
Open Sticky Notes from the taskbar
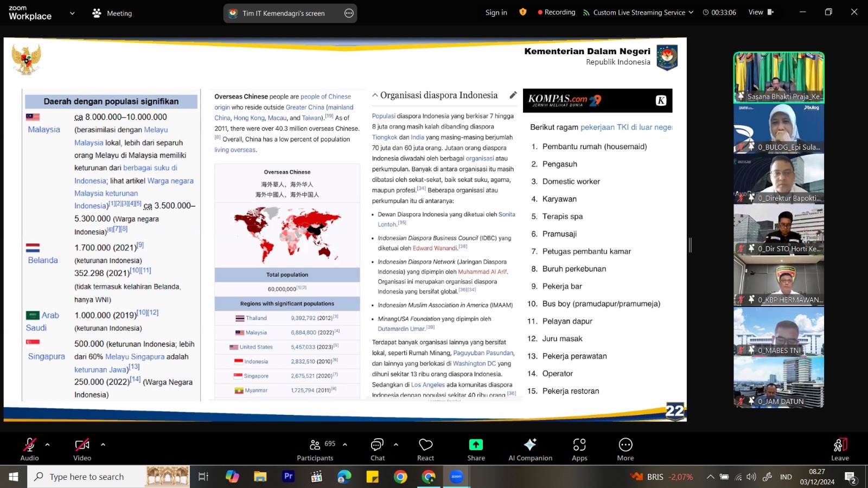point(373,477)
